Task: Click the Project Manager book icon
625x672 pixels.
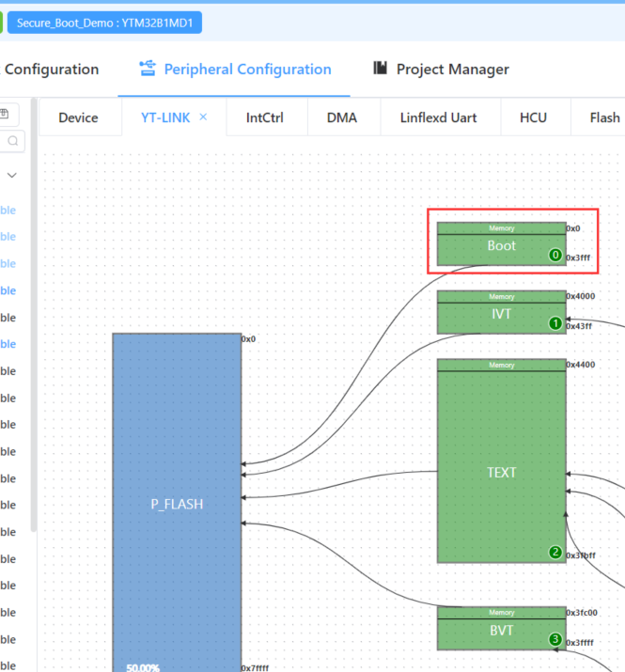Action: point(380,68)
